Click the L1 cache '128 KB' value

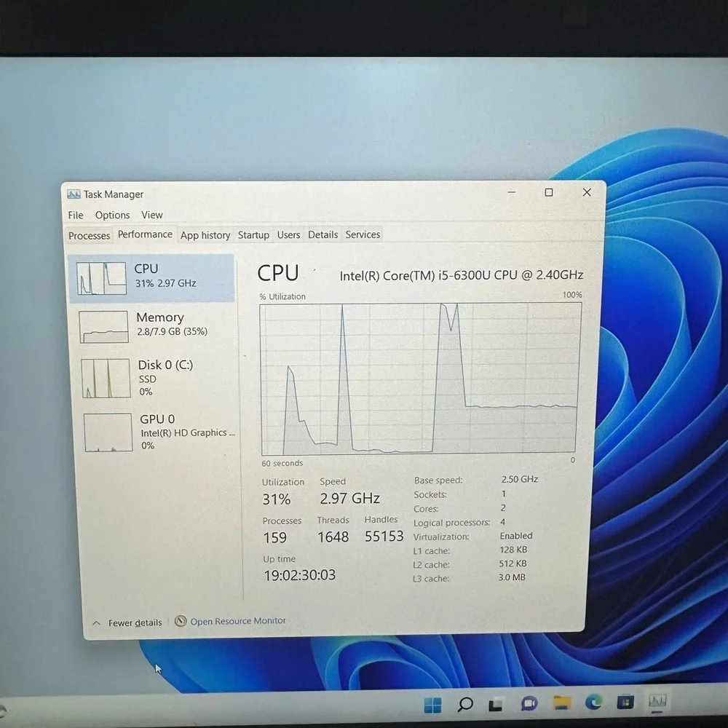[513, 550]
